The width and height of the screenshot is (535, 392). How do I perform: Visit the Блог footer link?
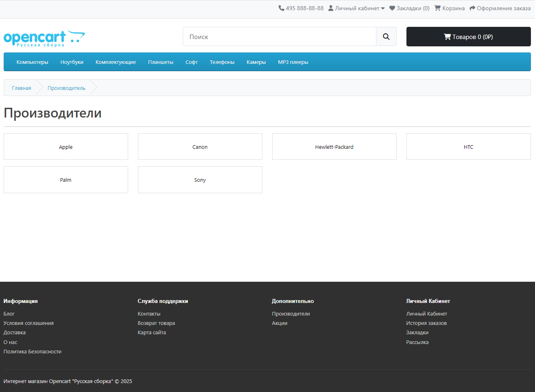coord(9,314)
